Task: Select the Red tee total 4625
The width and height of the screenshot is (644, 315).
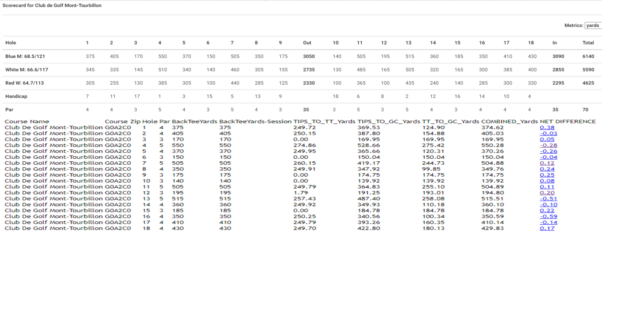Action: point(588,83)
